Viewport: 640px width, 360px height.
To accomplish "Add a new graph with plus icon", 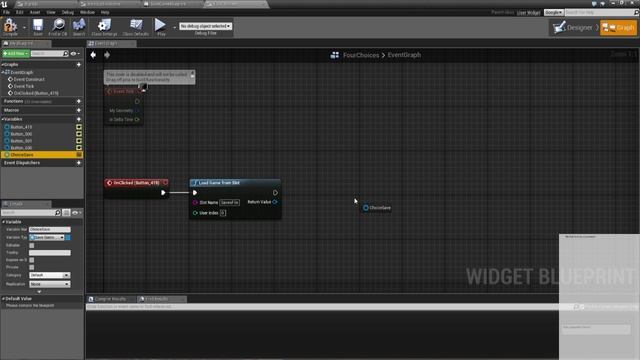I will 79,64.
